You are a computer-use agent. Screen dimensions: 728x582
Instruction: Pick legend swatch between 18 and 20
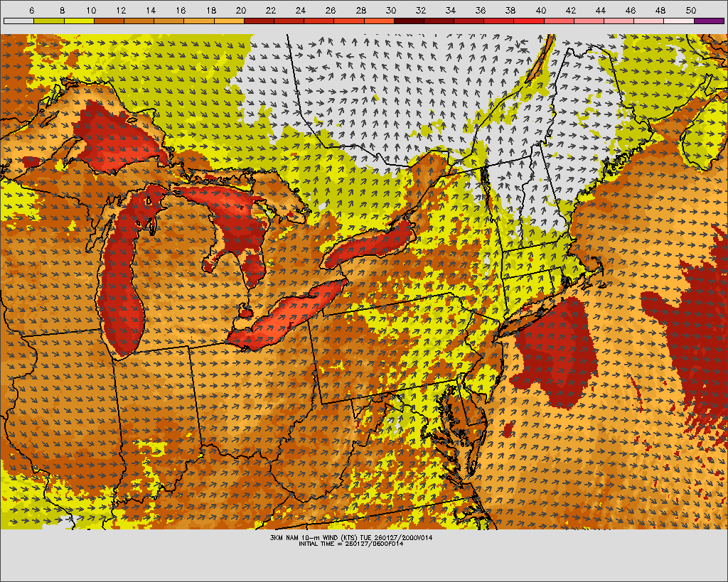click(229, 21)
